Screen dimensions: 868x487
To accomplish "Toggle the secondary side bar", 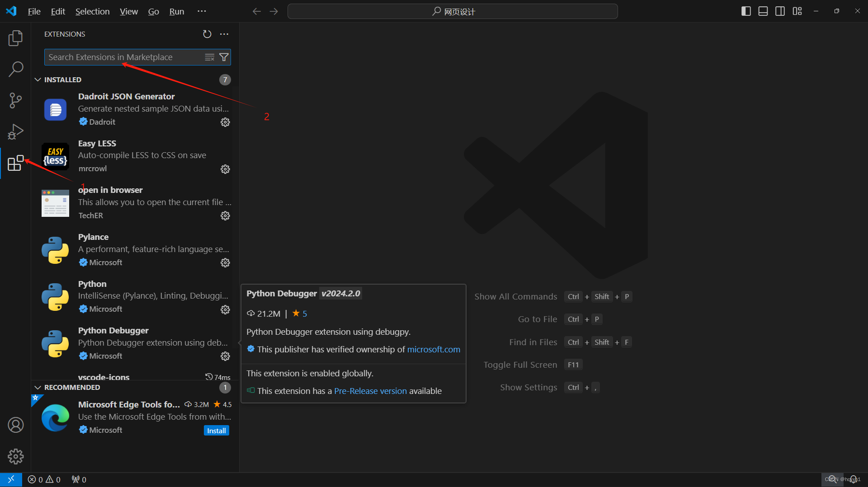I will pyautogui.click(x=780, y=11).
